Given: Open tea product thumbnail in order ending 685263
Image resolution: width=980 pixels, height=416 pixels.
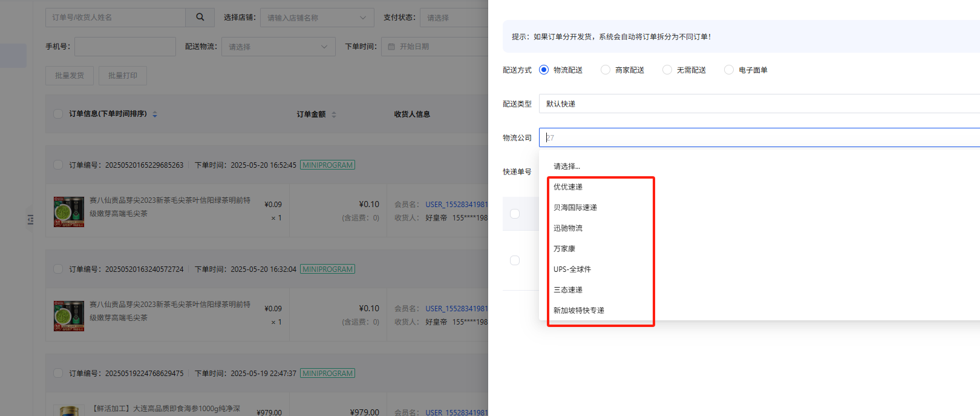Looking at the screenshot, I should (69, 211).
